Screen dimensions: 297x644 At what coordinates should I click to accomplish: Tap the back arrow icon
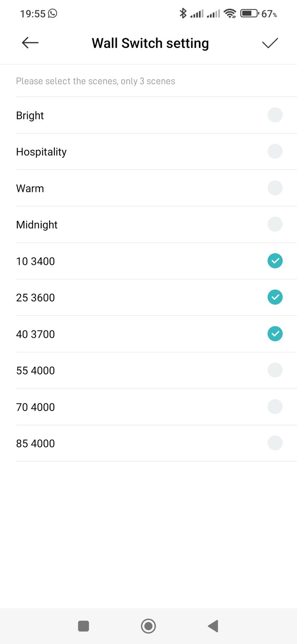[30, 42]
